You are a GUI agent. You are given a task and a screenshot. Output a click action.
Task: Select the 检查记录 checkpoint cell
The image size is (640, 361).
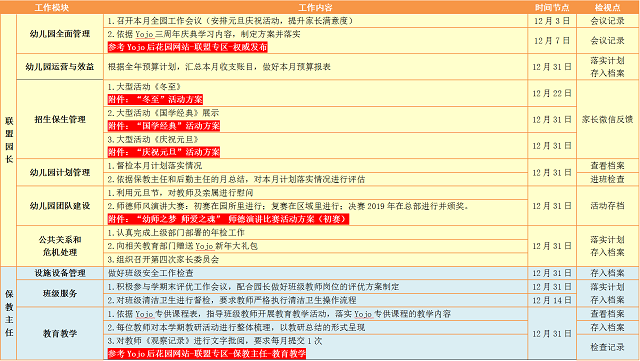[x=608, y=347]
